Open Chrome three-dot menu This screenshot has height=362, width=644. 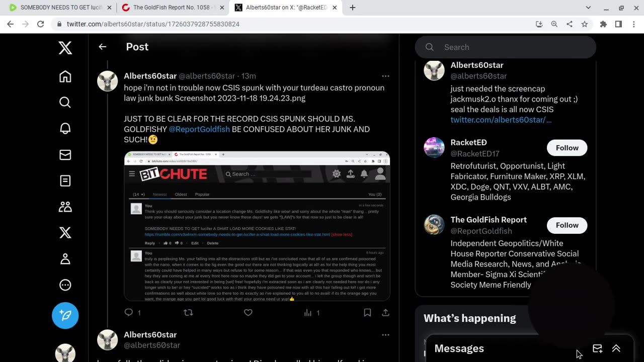pos(633,24)
